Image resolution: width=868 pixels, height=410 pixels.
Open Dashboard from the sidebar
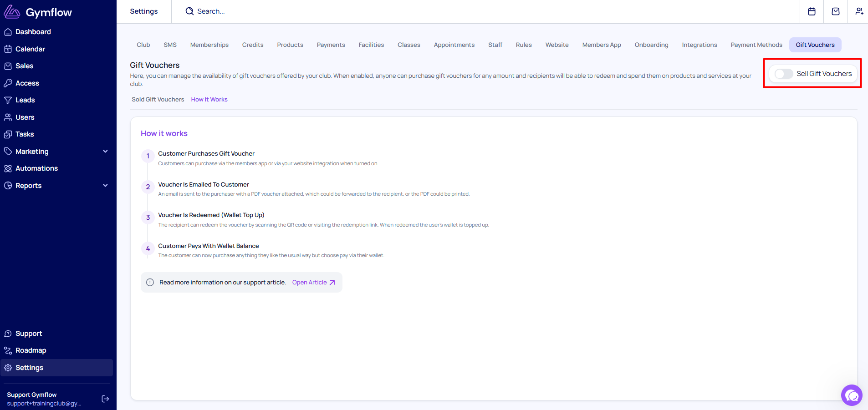[x=33, y=32]
